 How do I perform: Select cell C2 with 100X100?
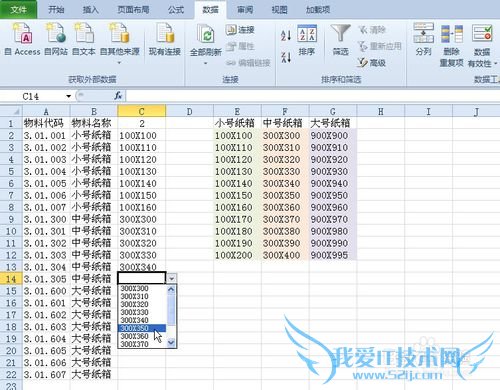click(142, 135)
